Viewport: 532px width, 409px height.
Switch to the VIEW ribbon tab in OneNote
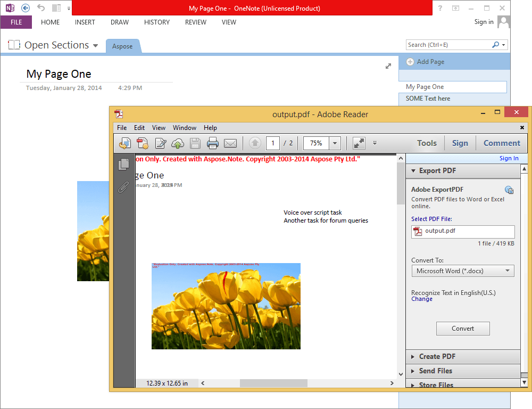click(229, 22)
